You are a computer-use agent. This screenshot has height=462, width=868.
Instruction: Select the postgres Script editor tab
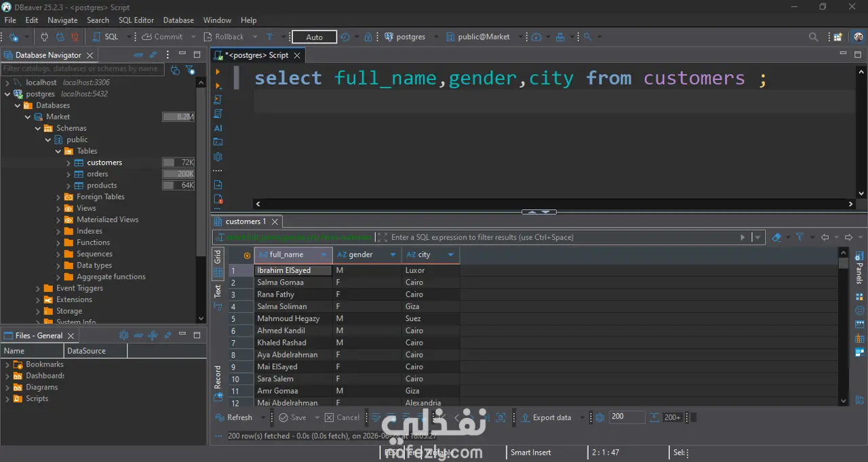pyautogui.click(x=256, y=55)
